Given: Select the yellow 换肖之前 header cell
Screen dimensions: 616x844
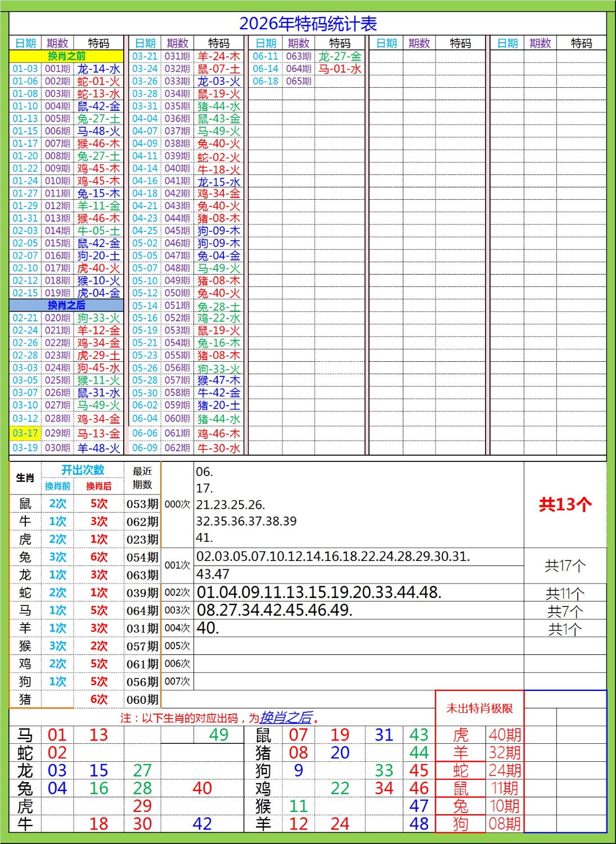Looking at the screenshot, I should pos(66,56).
